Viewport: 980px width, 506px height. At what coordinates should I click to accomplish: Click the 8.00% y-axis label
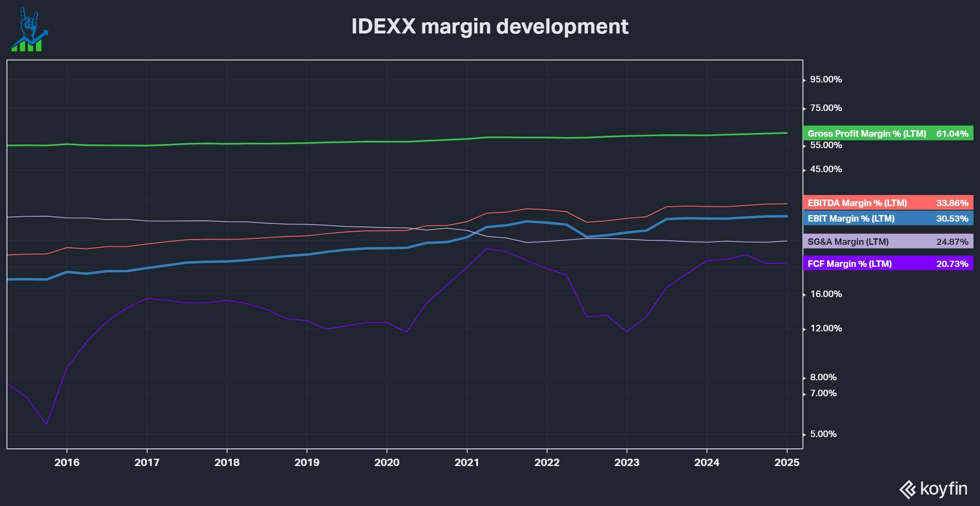click(823, 377)
